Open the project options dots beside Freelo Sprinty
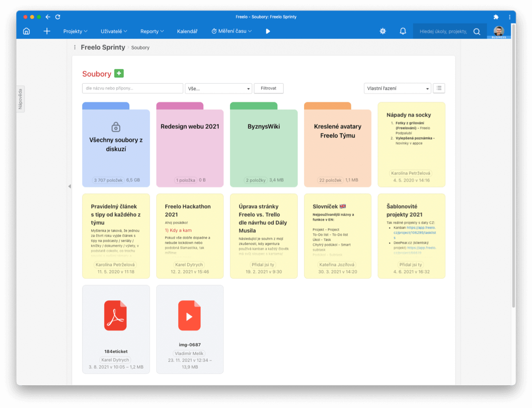532x408 pixels. click(x=75, y=47)
